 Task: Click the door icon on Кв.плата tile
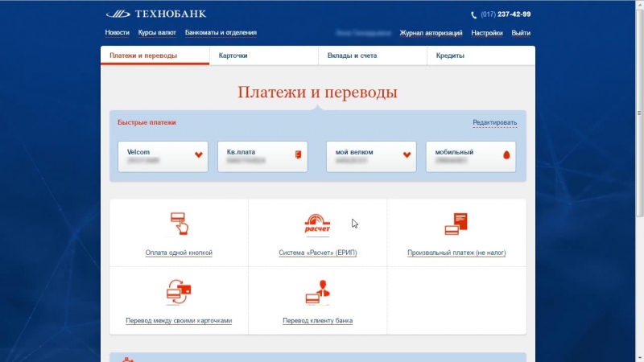tap(299, 155)
